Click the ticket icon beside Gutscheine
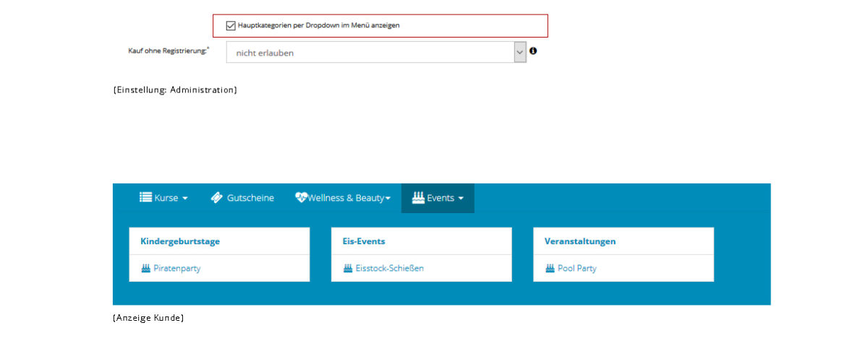 pos(216,198)
